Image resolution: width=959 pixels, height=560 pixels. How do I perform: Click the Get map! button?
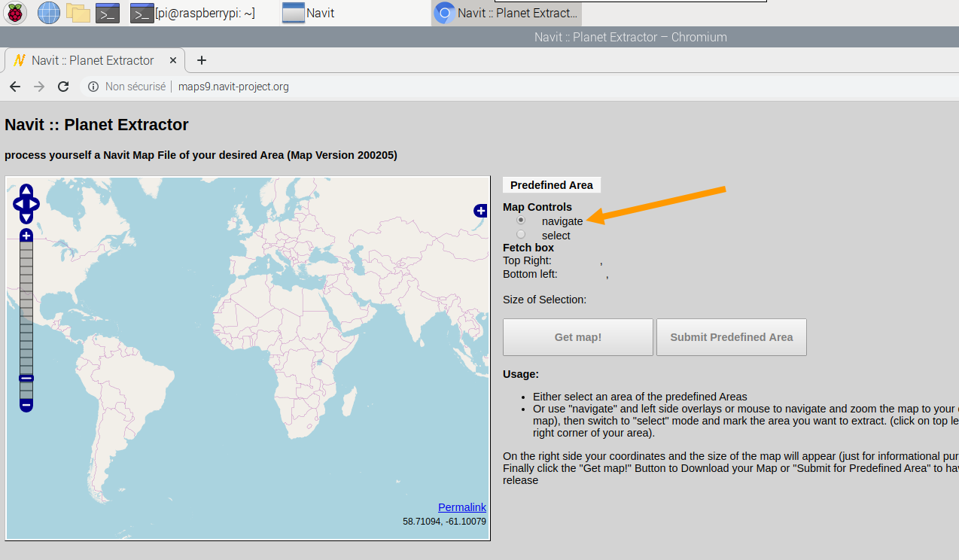[x=578, y=337]
